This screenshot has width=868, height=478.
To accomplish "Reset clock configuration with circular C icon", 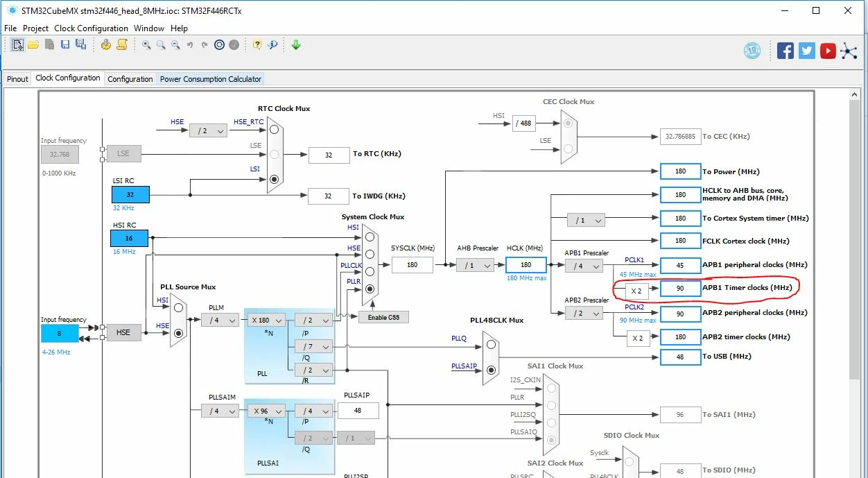I will pos(219,45).
